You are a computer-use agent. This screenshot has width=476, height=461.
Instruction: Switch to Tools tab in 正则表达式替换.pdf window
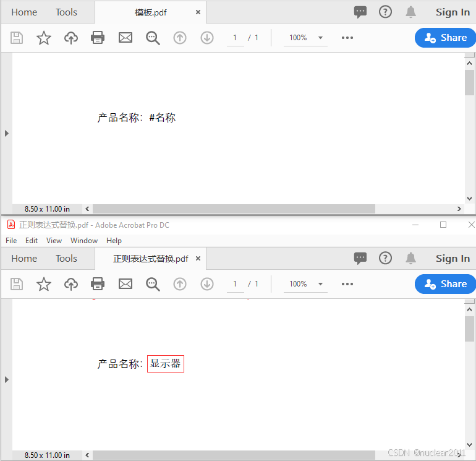67,258
